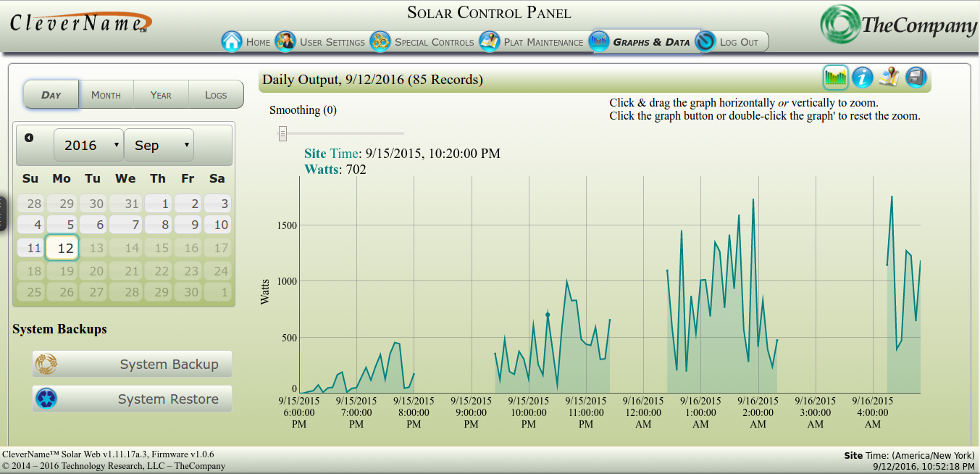The height and width of the screenshot is (474, 980).
Task: Click the System Backup button
Action: [132, 365]
